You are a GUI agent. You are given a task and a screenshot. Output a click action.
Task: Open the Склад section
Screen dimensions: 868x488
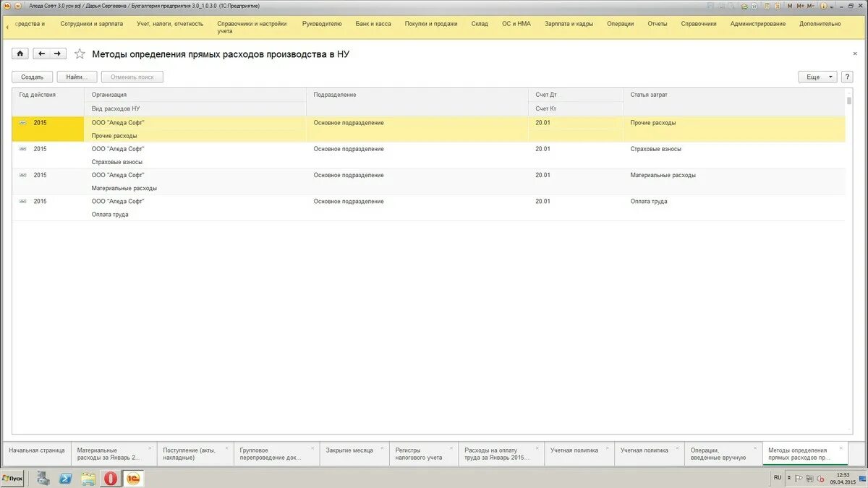480,24
